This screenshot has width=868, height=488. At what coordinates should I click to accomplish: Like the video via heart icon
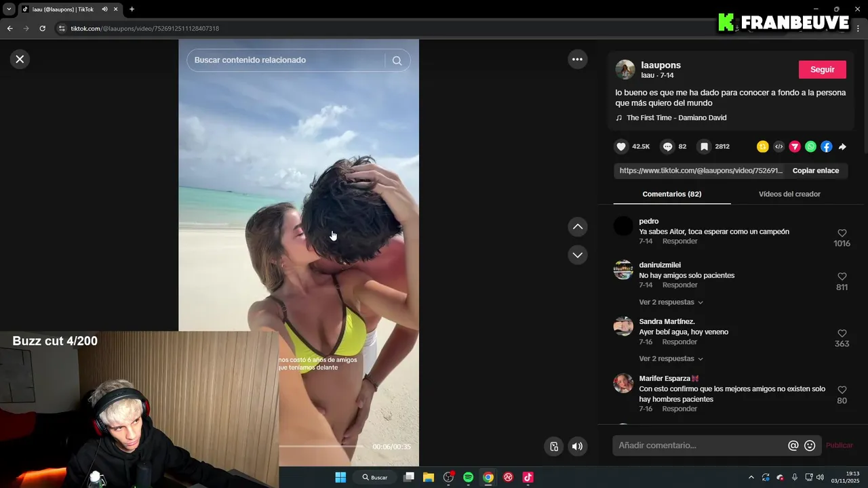point(620,146)
